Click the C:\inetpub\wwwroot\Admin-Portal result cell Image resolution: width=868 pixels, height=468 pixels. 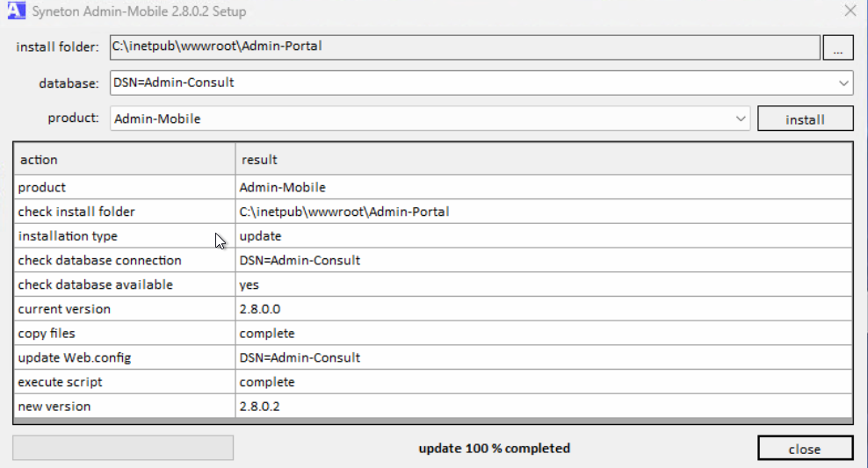(544, 212)
